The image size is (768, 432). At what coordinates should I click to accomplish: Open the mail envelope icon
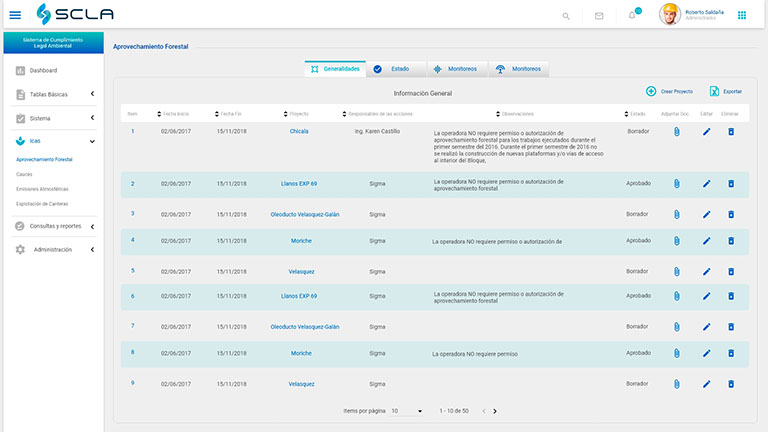tap(599, 16)
